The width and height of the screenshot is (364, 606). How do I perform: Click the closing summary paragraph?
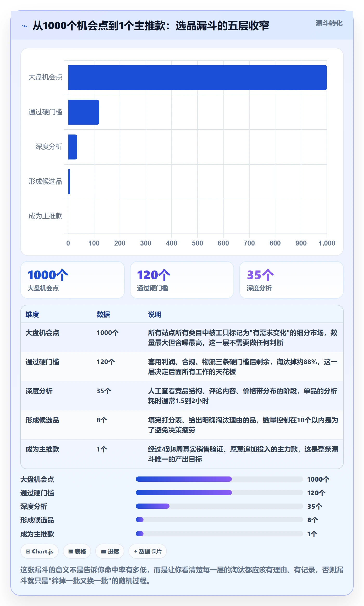[182, 575]
